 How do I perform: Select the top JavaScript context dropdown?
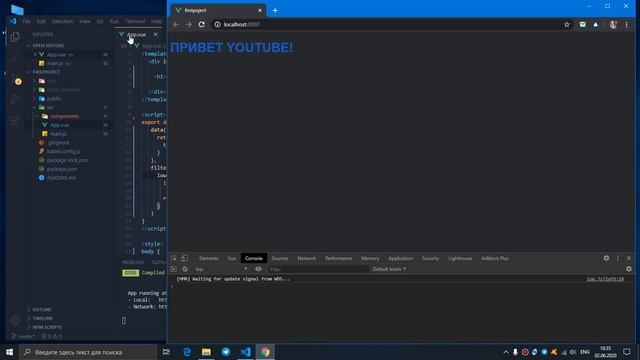[x=221, y=269]
